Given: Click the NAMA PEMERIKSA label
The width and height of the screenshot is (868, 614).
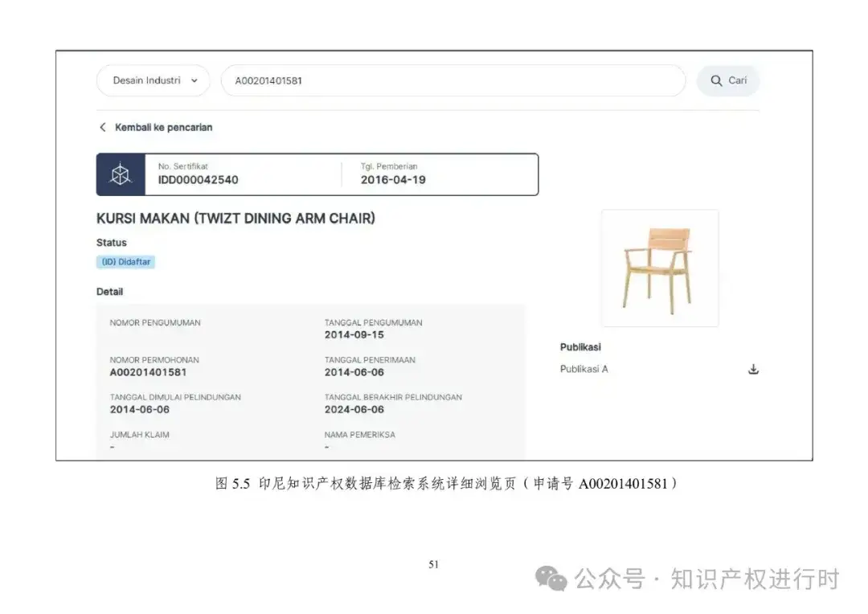Looking at the screenshot, I should (360, 435).
